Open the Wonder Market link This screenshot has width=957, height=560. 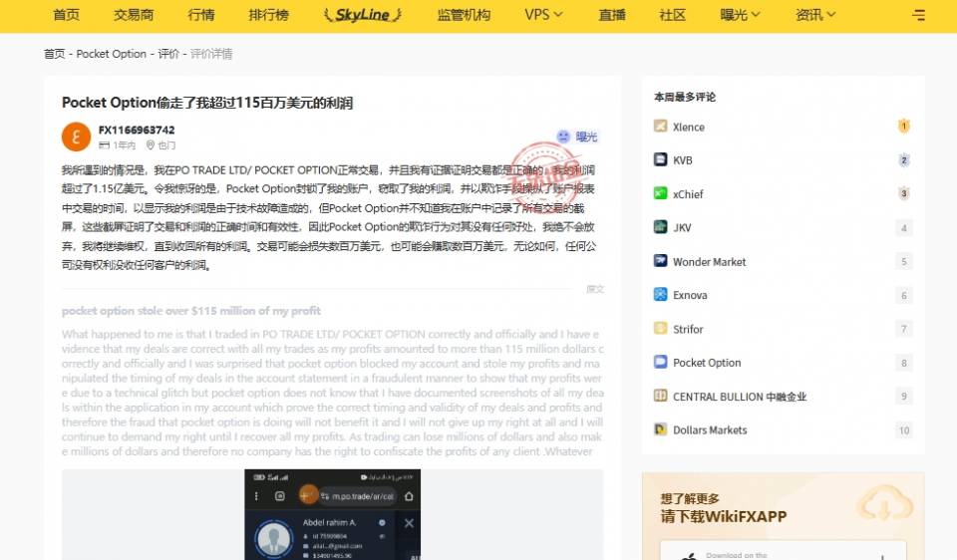[709, 262]
